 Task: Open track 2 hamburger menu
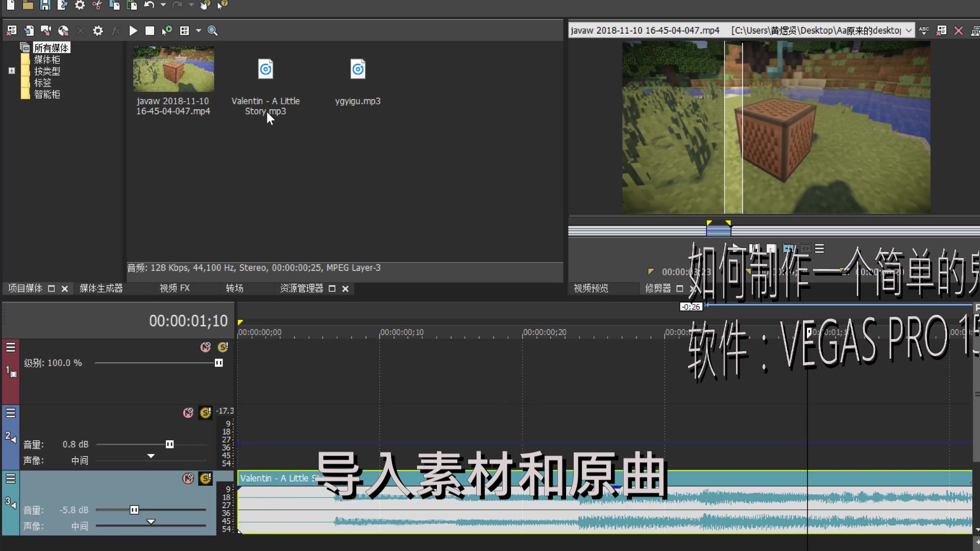pyautogui.click(x=11, y=413)
